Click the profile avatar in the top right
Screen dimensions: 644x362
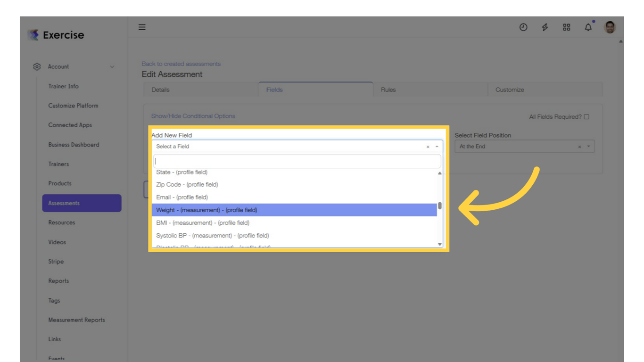pyautogui.click(x=610, y=27)
